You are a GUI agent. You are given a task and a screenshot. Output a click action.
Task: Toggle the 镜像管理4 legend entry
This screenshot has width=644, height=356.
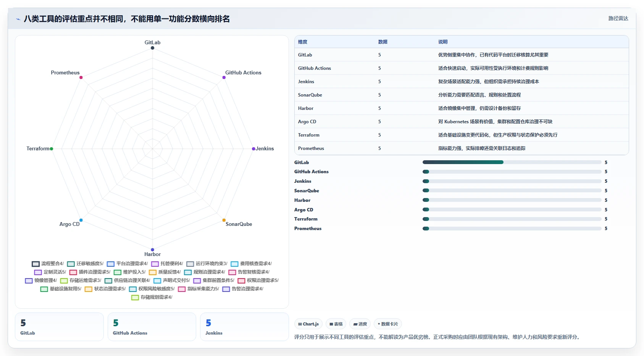click(41, 280)
